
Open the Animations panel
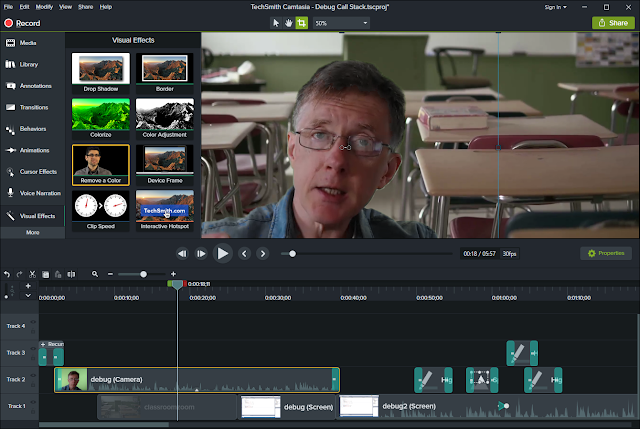pos(33,150)
